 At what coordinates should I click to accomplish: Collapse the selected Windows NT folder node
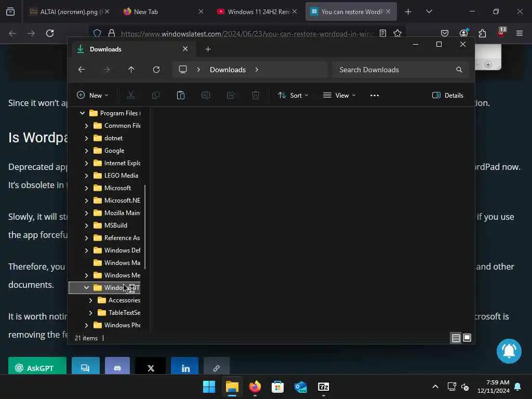click(x=86, y=288)
